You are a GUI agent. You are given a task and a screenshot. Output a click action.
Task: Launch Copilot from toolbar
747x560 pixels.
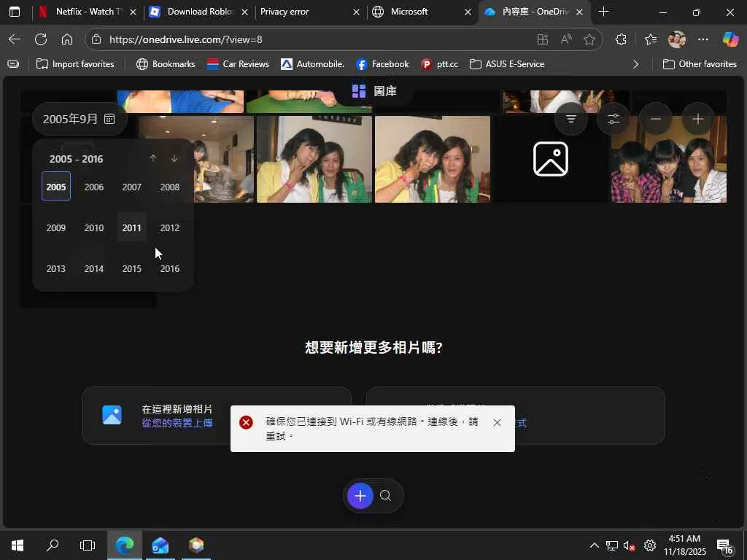pyautogui.click(x=730, y=39)
